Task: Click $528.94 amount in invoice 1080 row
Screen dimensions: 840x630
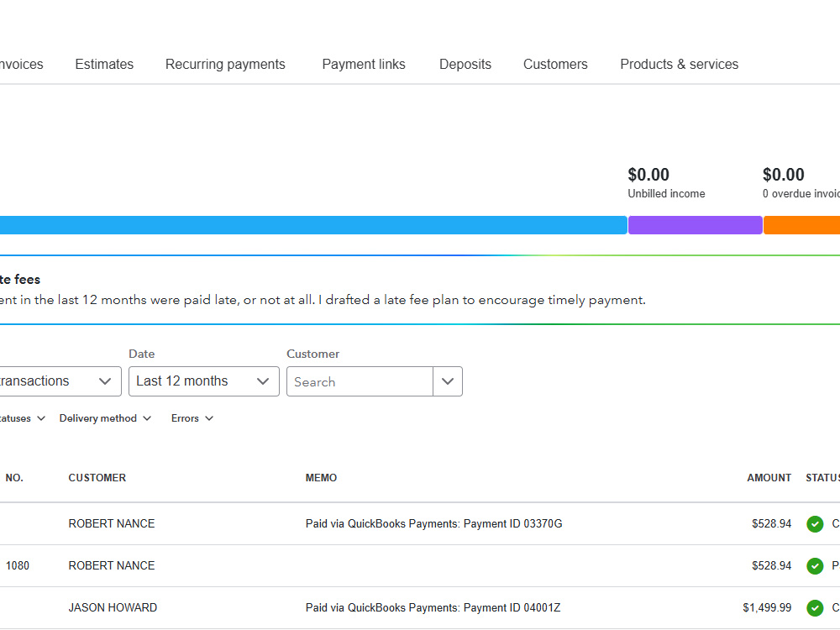Action: (771, 565)
